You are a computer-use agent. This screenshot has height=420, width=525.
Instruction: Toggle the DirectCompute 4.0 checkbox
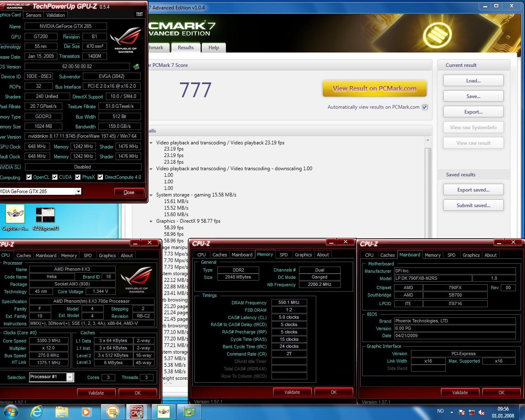pyautogui.click(x=100, y=177)
